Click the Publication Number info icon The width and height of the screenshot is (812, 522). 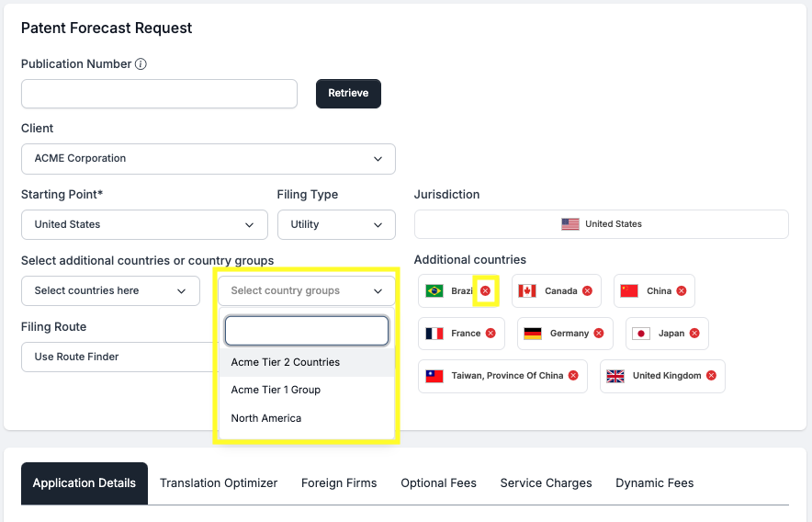[141, 64]
